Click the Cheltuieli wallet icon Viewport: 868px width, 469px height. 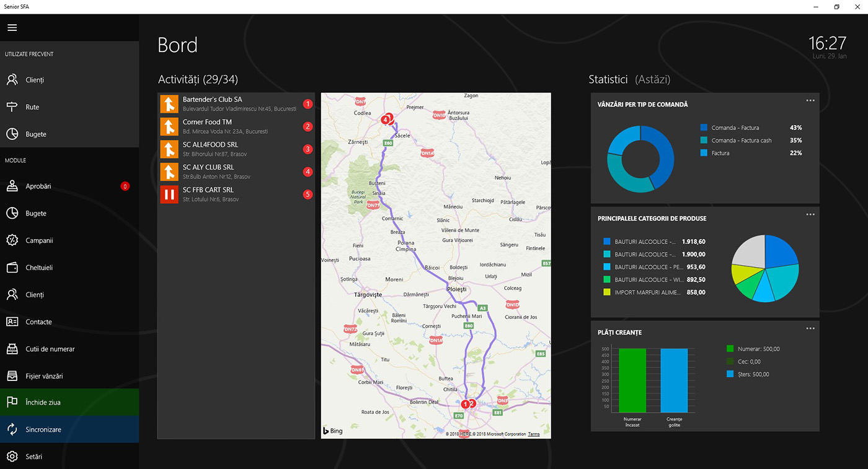click(12, 268)
